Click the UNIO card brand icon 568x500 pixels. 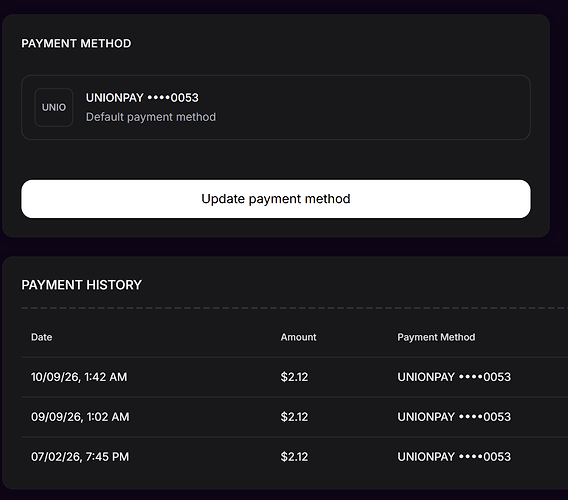point(54,107)
